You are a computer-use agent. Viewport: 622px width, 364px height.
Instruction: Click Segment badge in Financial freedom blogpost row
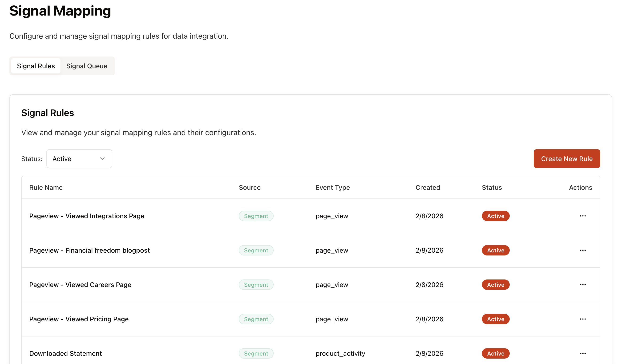[x=256, y=250]
